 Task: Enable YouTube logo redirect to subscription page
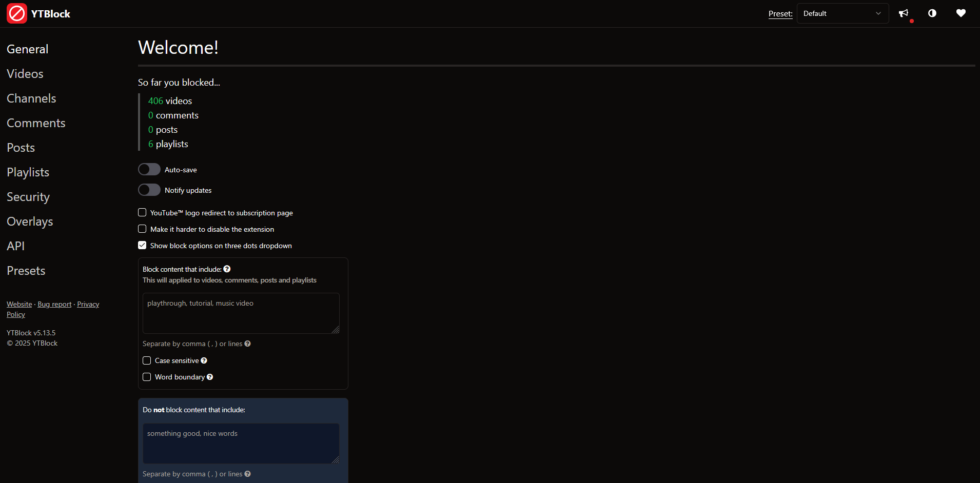(142, 212)
